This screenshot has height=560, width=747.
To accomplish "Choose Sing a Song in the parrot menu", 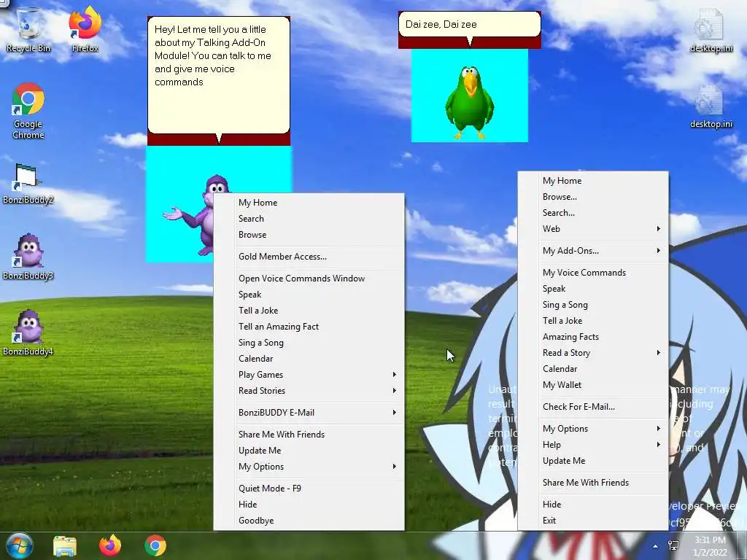I will pyautogui.click(x=593, y=305).
